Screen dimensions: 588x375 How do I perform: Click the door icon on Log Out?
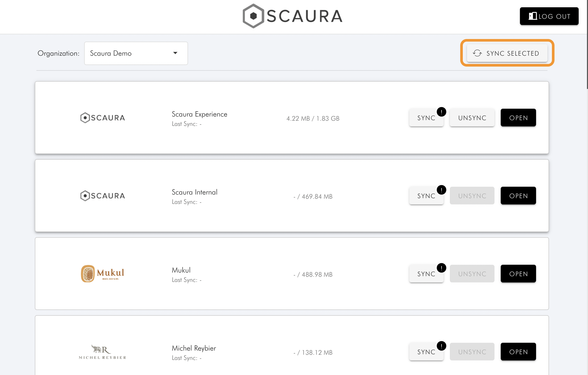533,16
